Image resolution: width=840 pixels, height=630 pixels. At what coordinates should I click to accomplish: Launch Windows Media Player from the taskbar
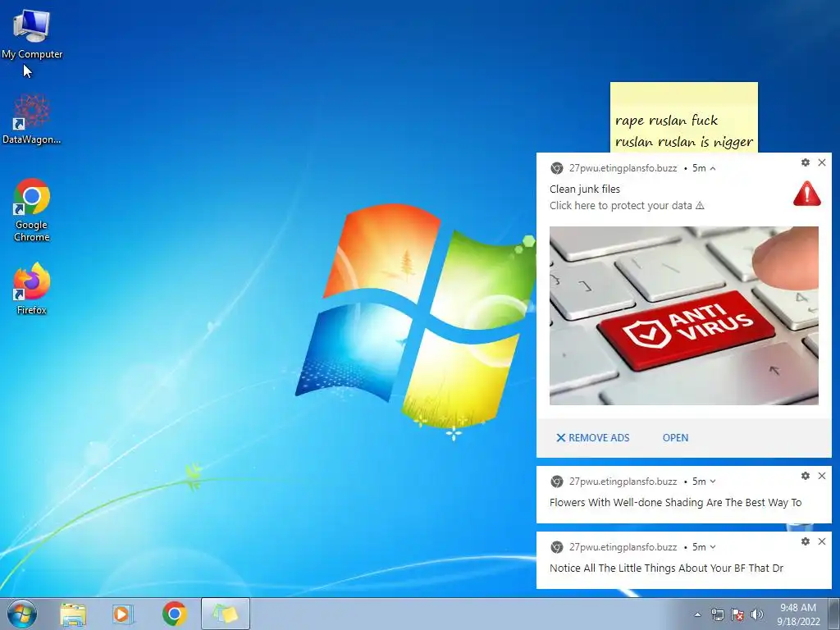click(123, 614)
